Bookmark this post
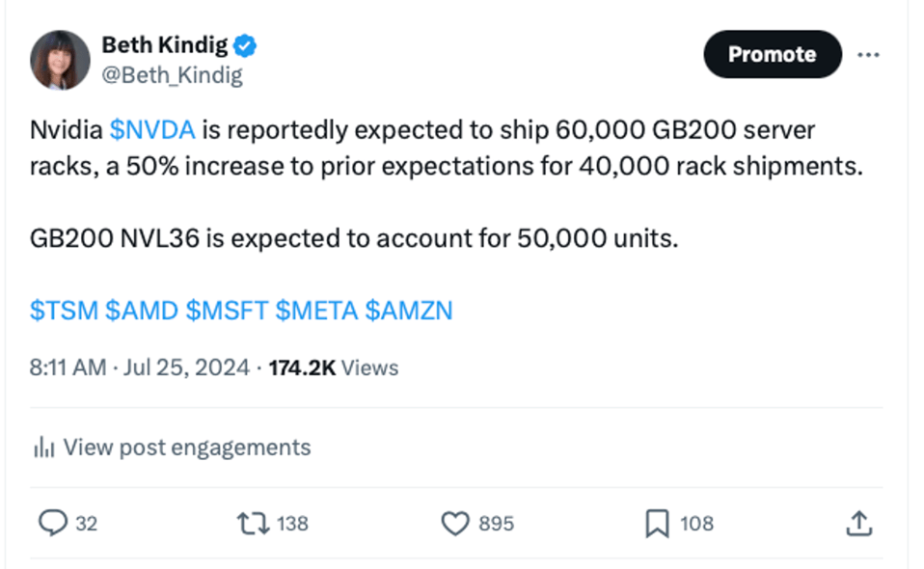924x569 pixels. coord(657,523)
